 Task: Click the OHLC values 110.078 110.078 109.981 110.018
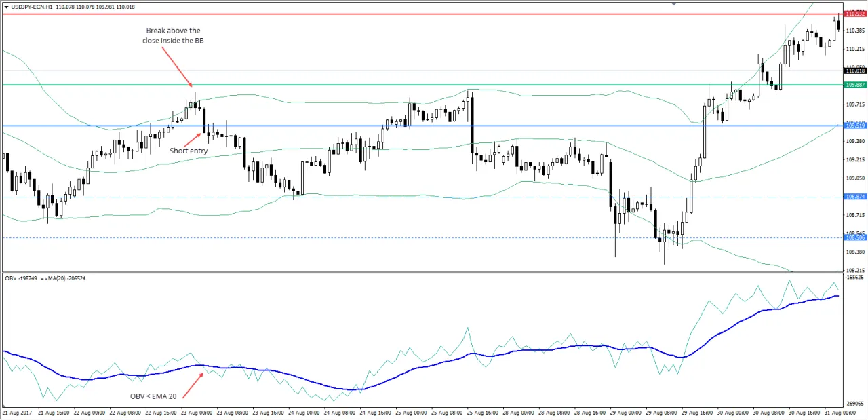(x=95, y=7)
